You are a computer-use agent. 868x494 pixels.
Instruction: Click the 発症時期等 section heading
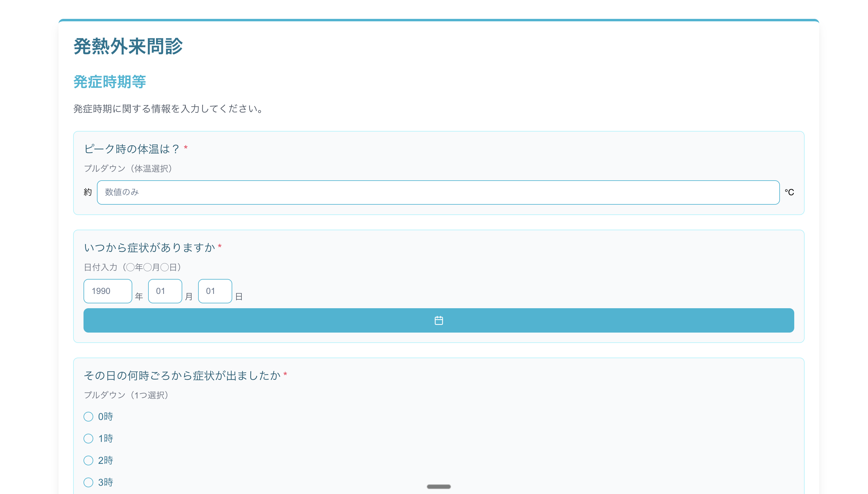pos(109,82)
